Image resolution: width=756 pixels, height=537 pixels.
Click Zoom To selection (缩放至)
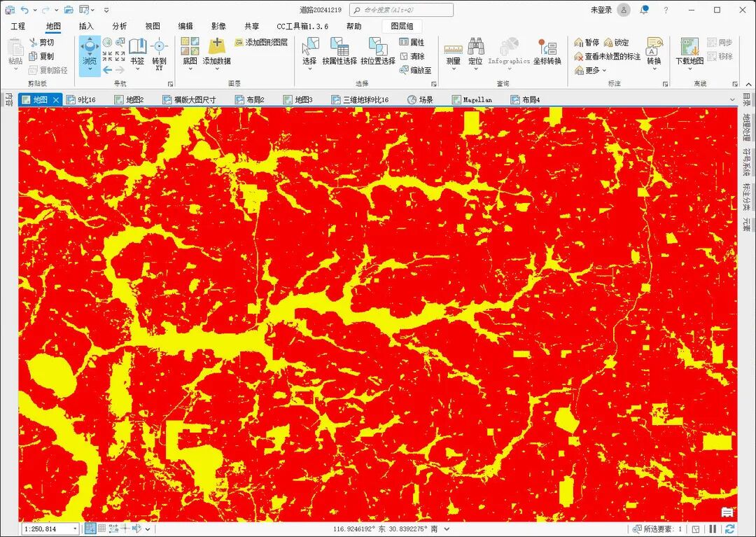[x=415, y=71]
